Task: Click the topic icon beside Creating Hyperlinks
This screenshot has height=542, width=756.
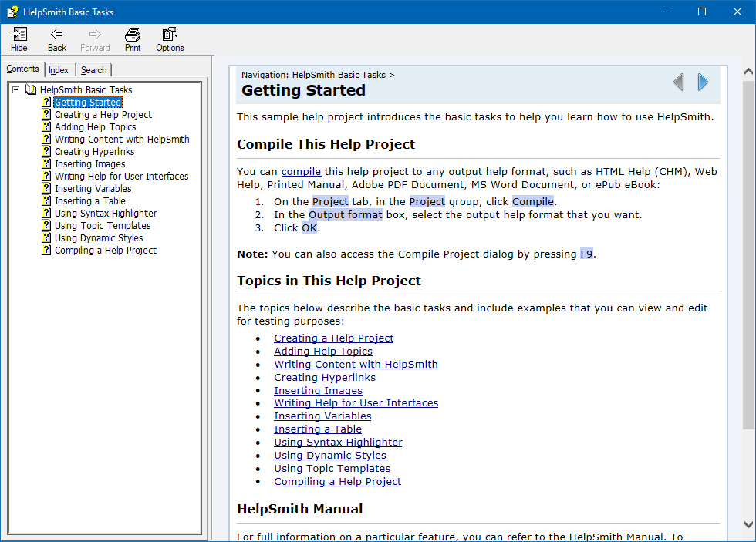Action: [46, 151]
